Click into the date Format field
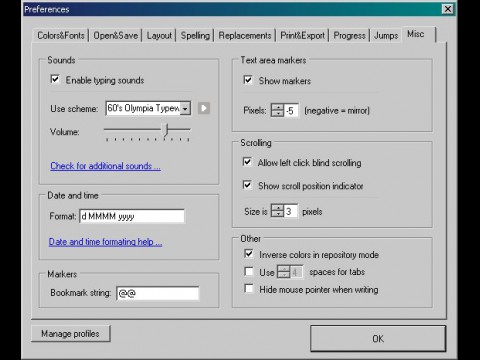Screen dimensions: 480x360 (132, 216)
